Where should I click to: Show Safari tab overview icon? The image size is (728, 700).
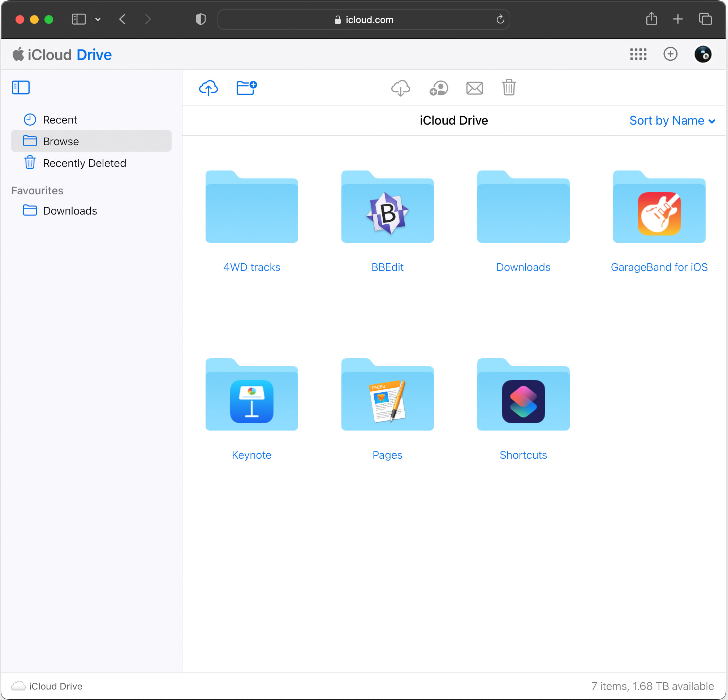tap(705, 19)
